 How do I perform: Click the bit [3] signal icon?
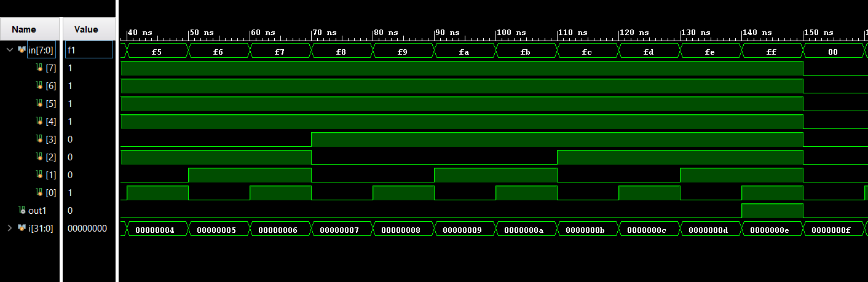click(x=40, y=139)
